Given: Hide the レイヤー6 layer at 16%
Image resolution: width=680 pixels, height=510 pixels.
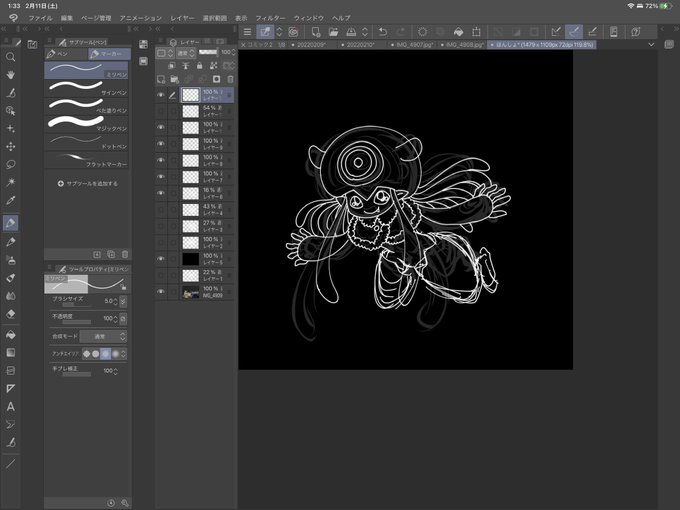Looking at the screenshot, I should [161, 193].
